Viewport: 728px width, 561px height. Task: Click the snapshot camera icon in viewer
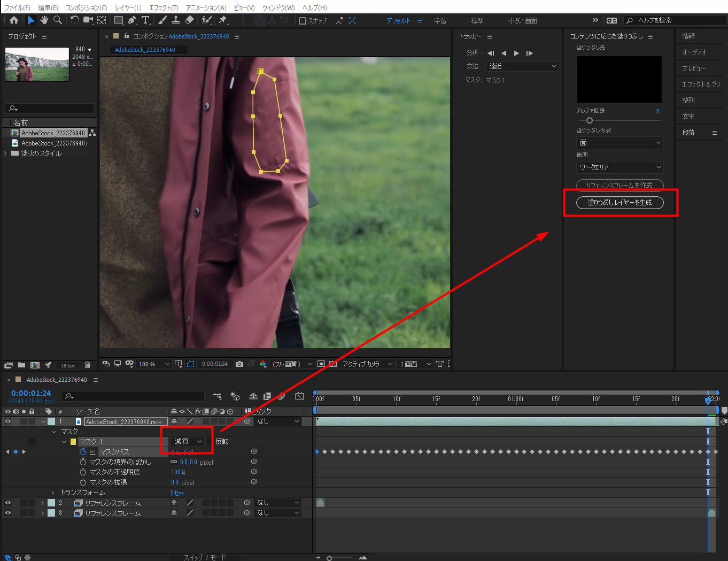[x=239, y=364]
